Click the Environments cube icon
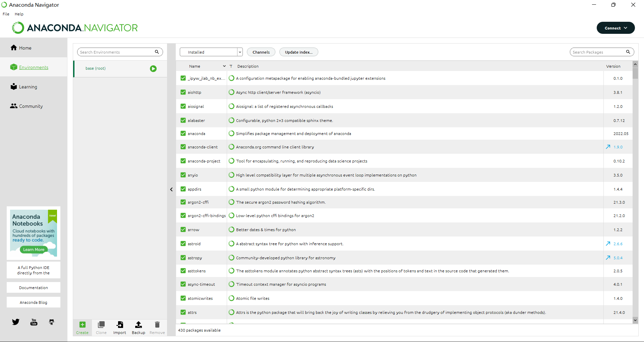The height and width of the screenshot is (342, 644). tap(14, 67)
